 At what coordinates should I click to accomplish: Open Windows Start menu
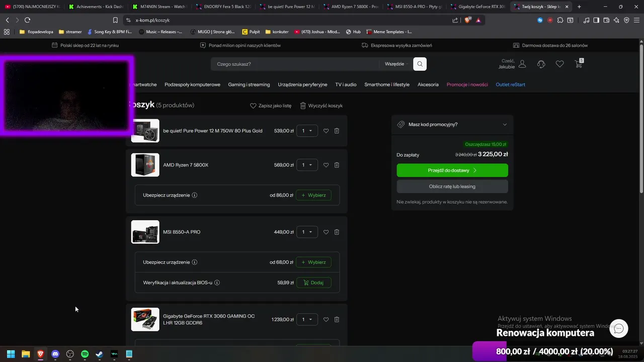click(x=11, y=354)
